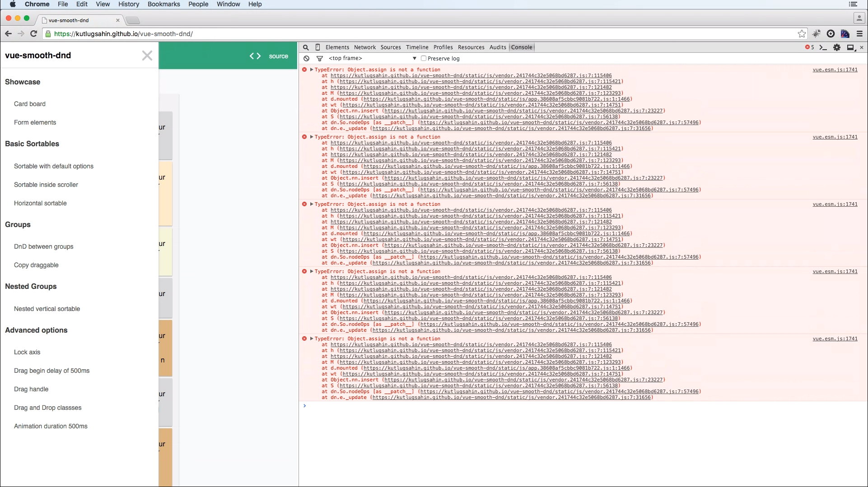
Task: Open the Chrome History menu
Action: click(129, 4)
